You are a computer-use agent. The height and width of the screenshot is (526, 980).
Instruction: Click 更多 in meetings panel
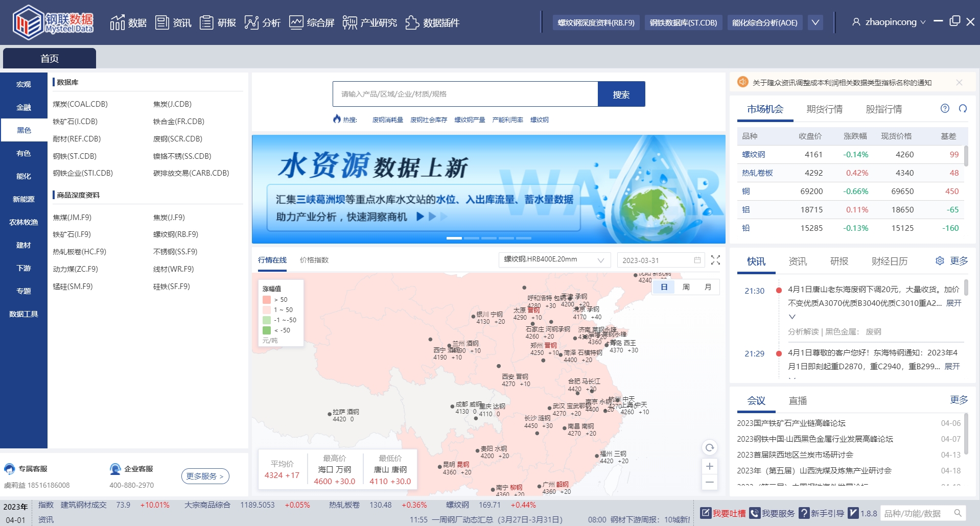pos(959,399)
